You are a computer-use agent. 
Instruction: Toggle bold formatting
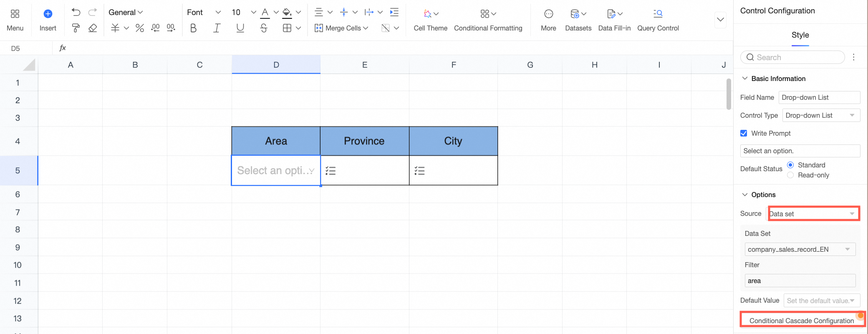(x=193, y=28)
